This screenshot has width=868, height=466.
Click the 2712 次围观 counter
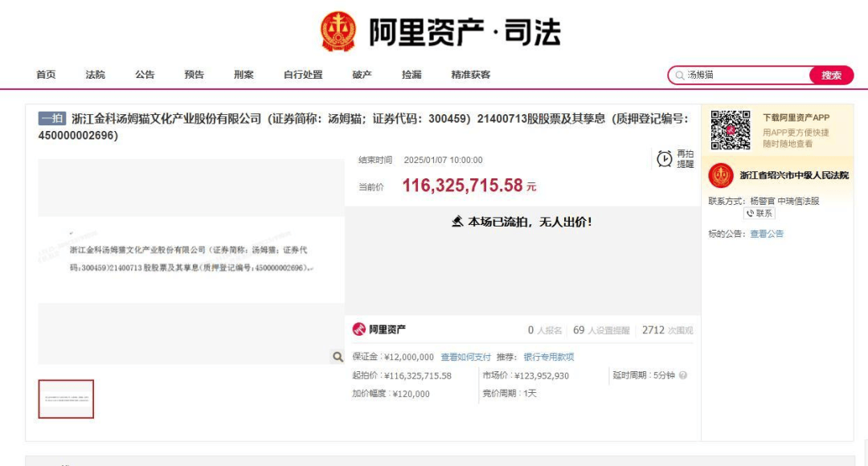tap(668, 330)
